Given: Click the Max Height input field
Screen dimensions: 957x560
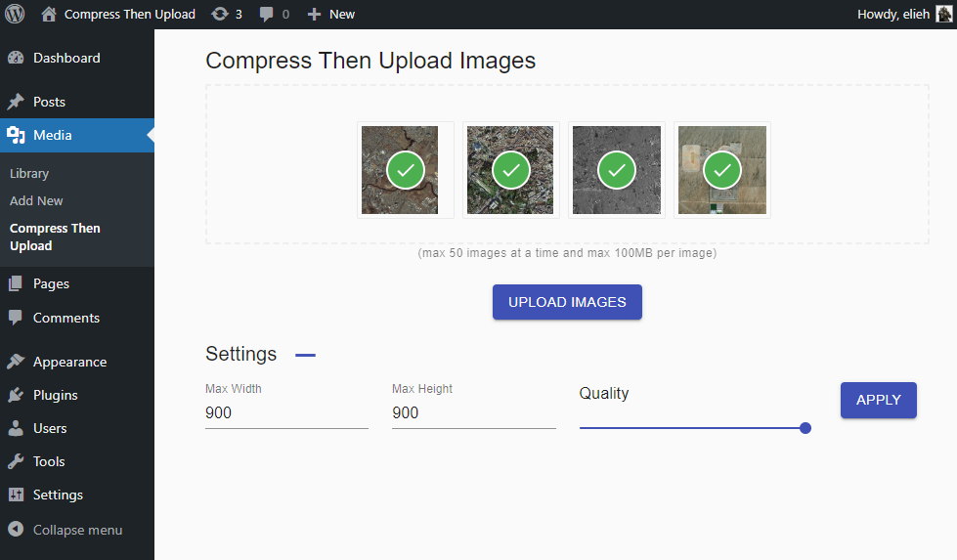Looking at the screenshot, I should pyautogui.click(x=474, y=413).
